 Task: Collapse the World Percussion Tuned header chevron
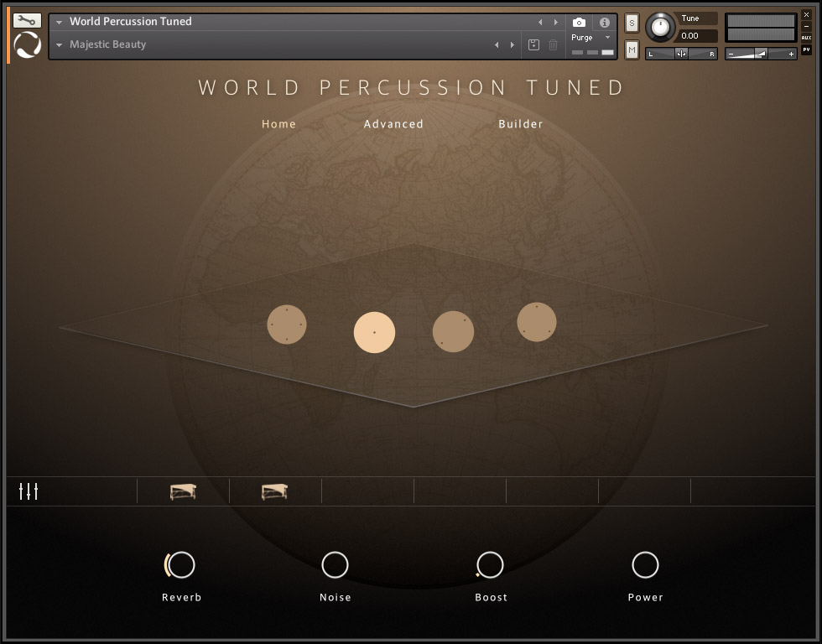[x=58, y=21]
